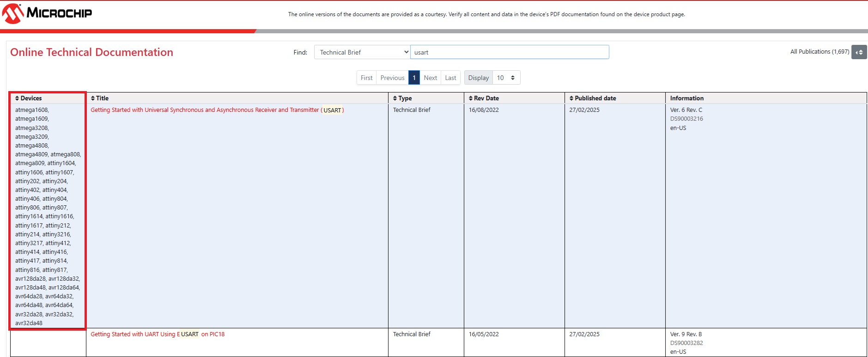Toggle the All Publications panel button
This screenshot has height=357, width=868.
(x=859, y=52)
